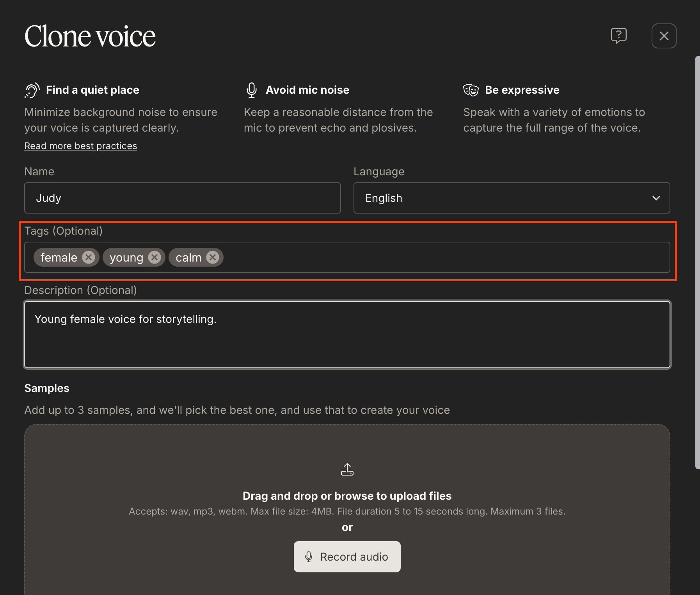Click browse to upload files text
This screenshot has width=700, height=595.
(347, 495)
